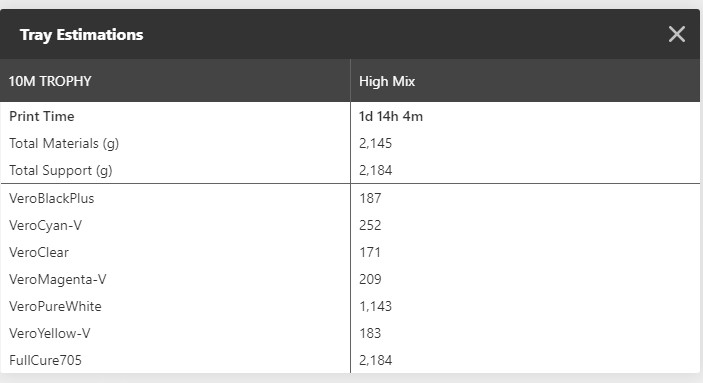Screen dimensions: 703x383
Task: Select the 1d 14h 4m print time value
Action: tap(391, 117)
